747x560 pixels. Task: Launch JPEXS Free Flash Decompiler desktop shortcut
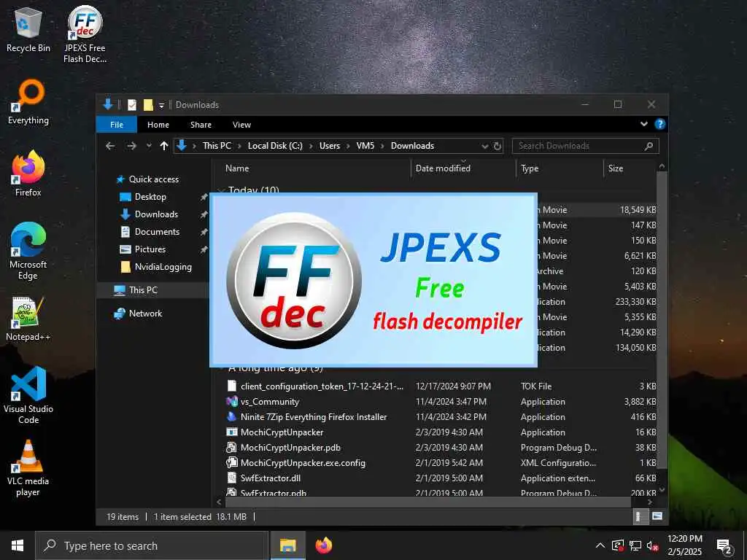point(85,34)
